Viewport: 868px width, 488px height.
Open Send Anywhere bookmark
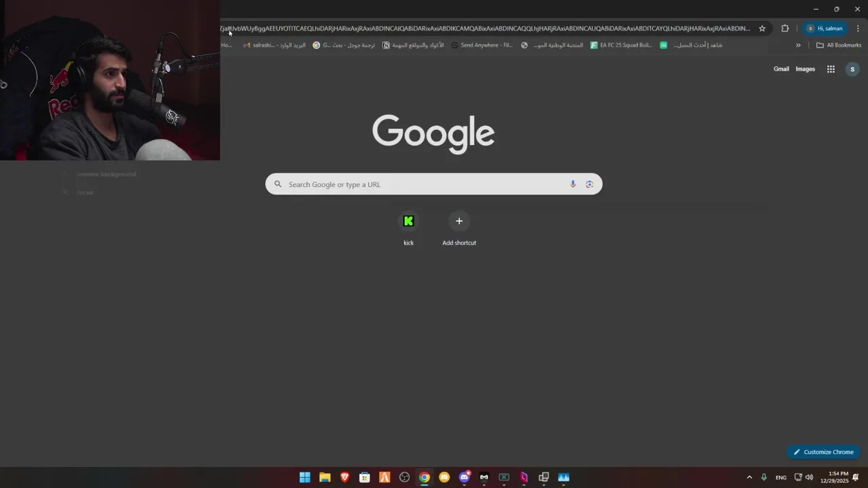point(481,45)
